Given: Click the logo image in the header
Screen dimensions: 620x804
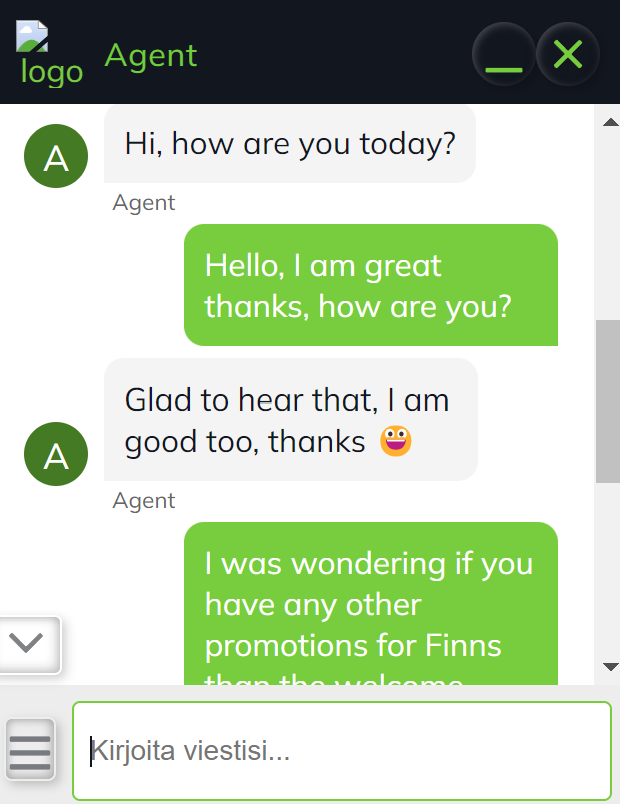Looking at the screenshot, I should (x=47, y=55).
